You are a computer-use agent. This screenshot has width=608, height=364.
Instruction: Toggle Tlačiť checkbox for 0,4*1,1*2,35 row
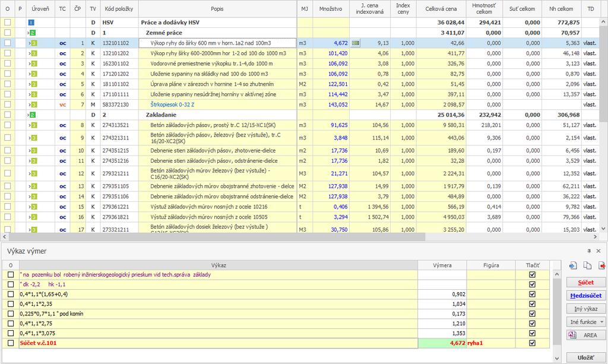[533, 304]
